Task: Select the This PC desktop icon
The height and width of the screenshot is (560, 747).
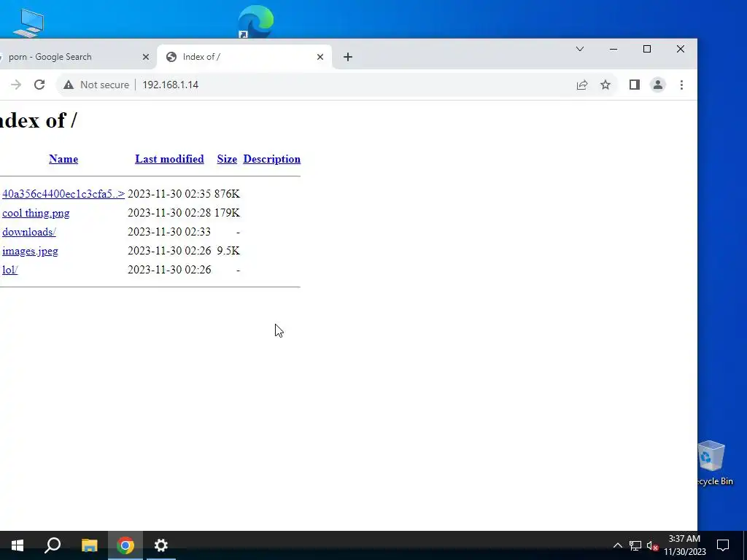Action: (28, 23)
